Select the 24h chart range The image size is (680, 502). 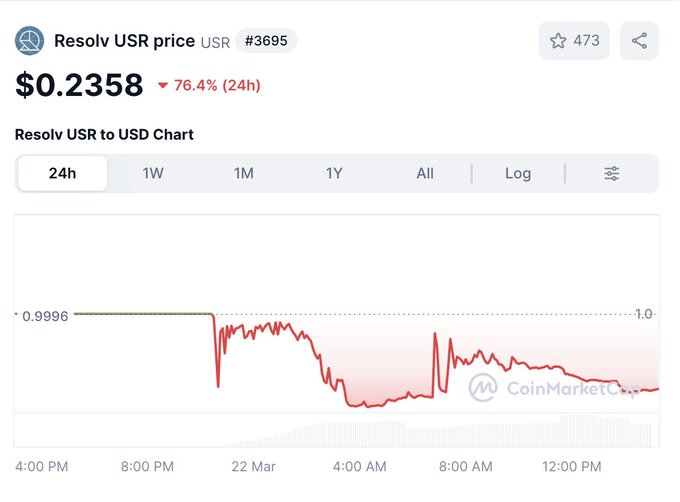click(x=62, y=173)
